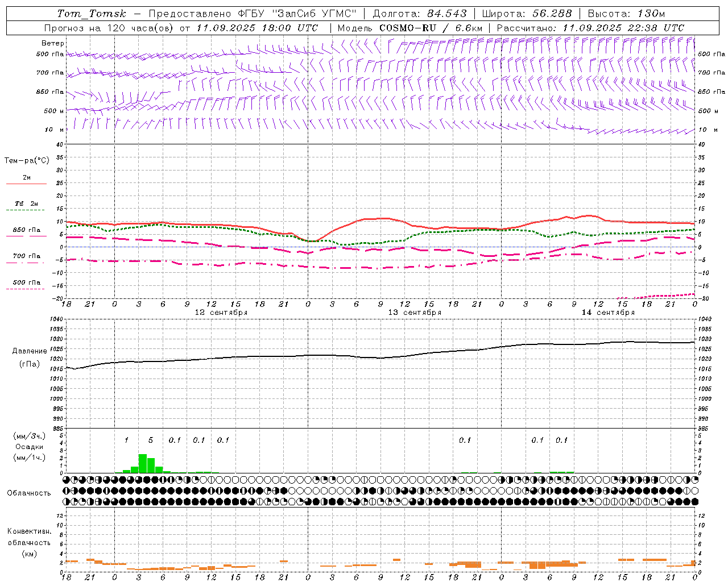Select the 'Тем-ра(°C)' temperature panel label
728x582 pixels.
tap(27, 161)
